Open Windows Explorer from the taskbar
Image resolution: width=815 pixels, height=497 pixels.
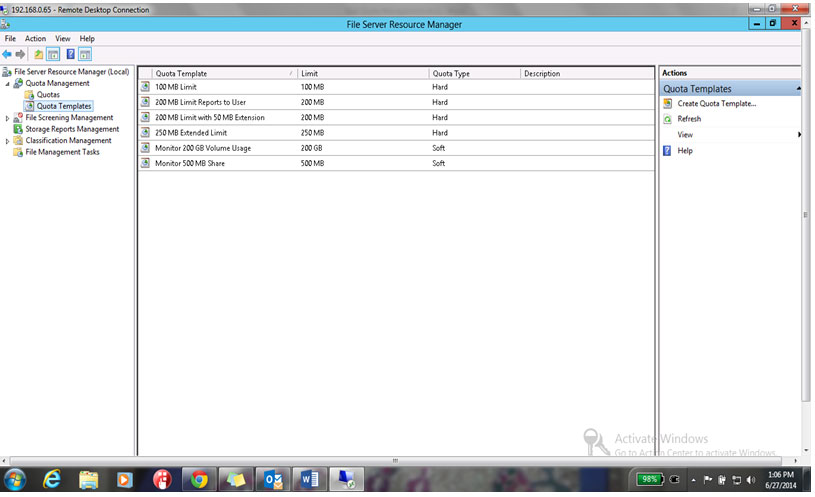88,479
